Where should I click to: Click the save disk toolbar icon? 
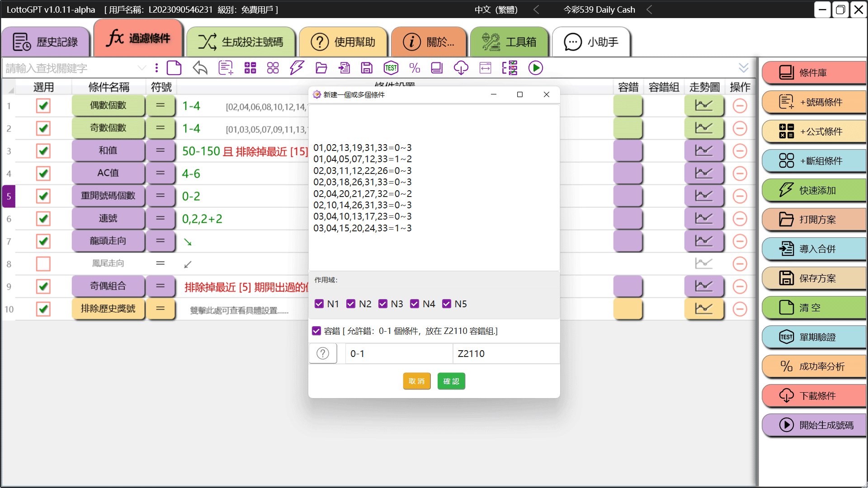tap(367, 68)
